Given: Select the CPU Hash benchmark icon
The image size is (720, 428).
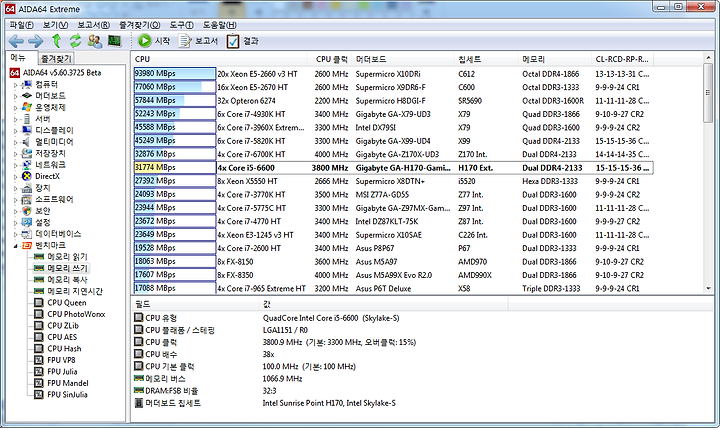Looking at the screenshot, I should tap(39, 349).
